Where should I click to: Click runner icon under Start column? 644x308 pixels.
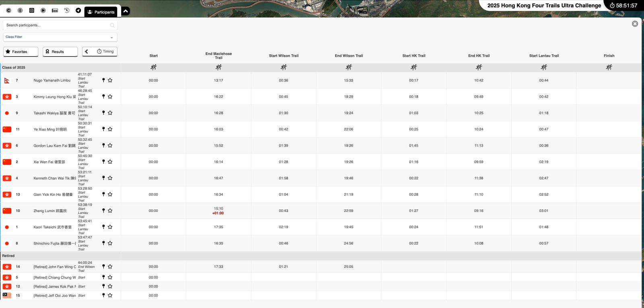tap(153, 67)
